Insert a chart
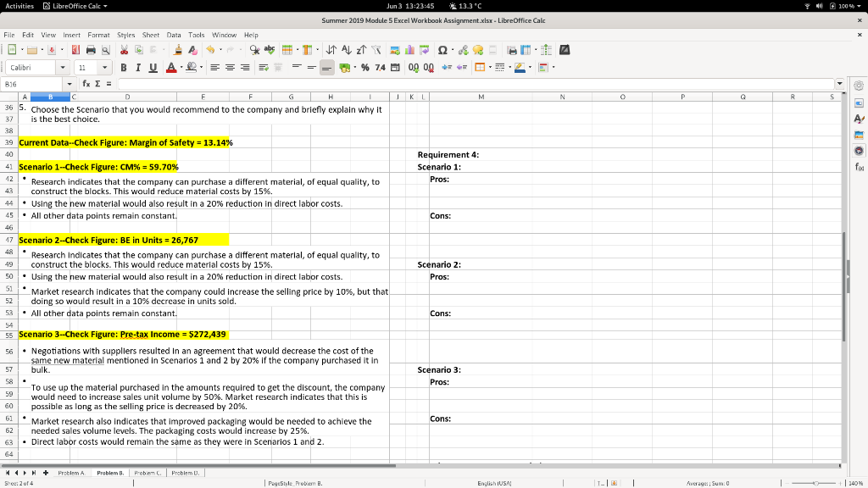 click(409, 50)
